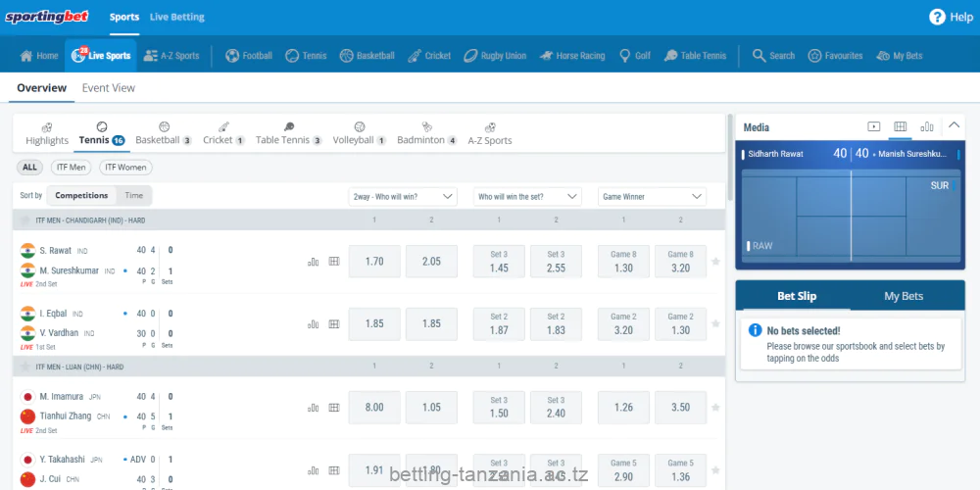The width and height of the screenshot is (980, 490).
Task: Open the Game Winner market dropdown
Action: (652, 196)
